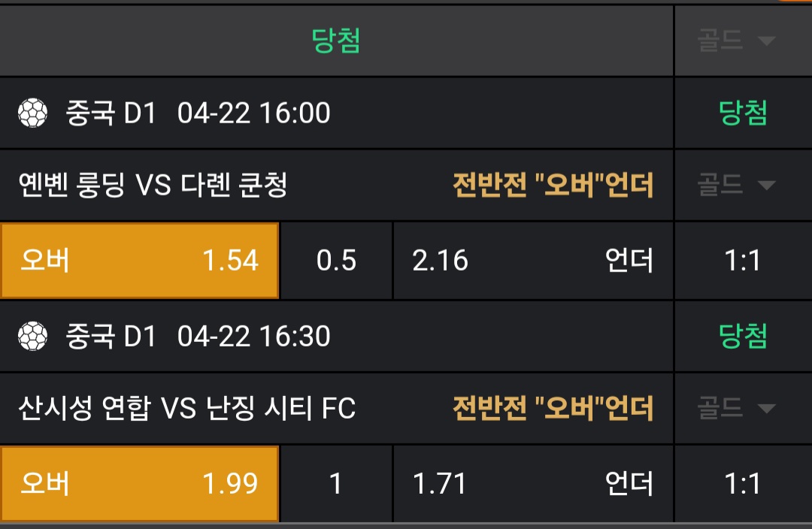Click 당첨 status for the 16:00 match
Screen dimensions: 812x529
click(x=743, y=113)
